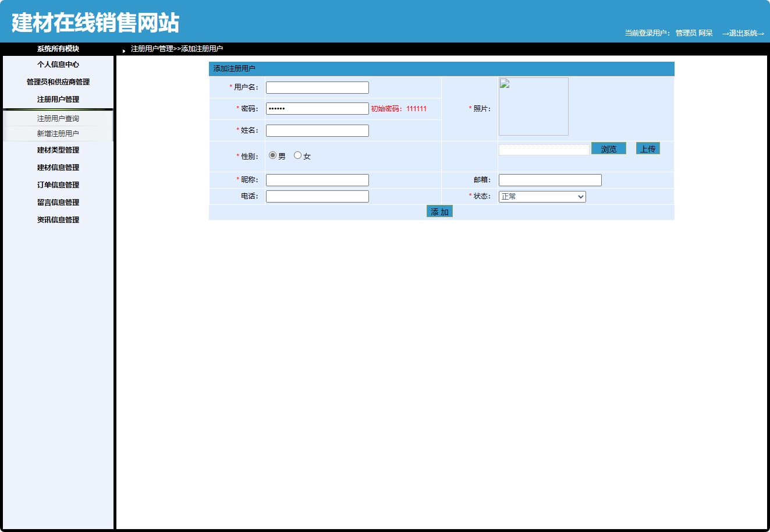Open the 资讯信息管理 module
The width and height of the screenshot is (770, 532).
tap(58, 219)
